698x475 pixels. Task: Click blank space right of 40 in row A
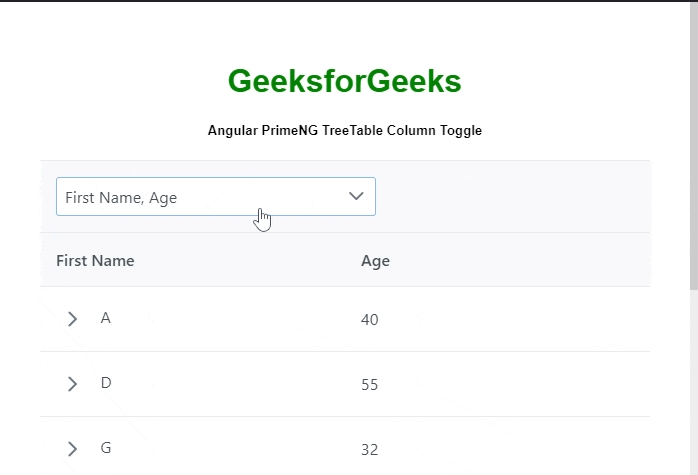point(520,320)
